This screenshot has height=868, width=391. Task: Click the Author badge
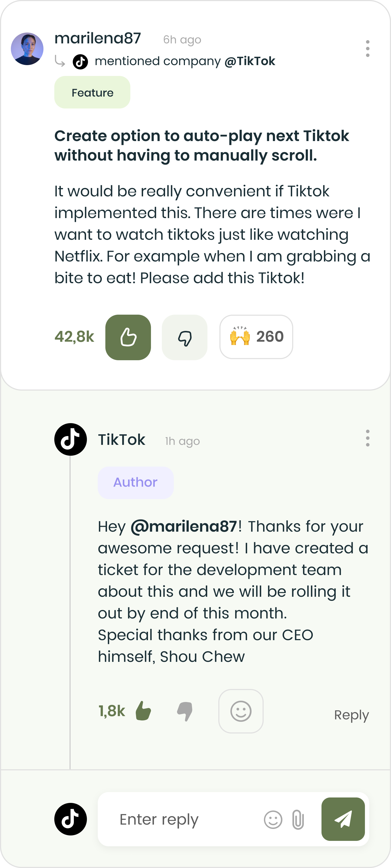[x=135, y=483]
